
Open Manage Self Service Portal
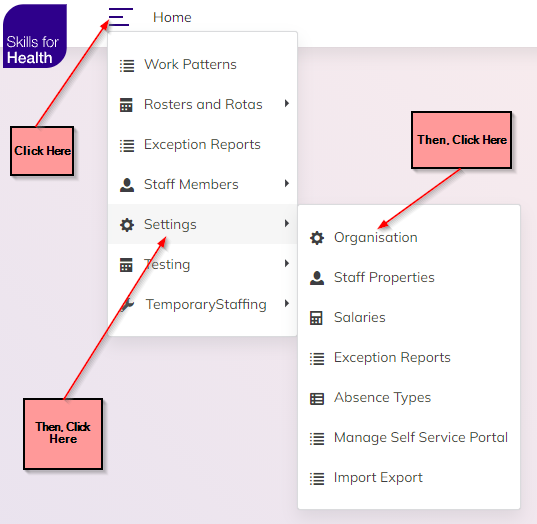[x=409, y=438]
